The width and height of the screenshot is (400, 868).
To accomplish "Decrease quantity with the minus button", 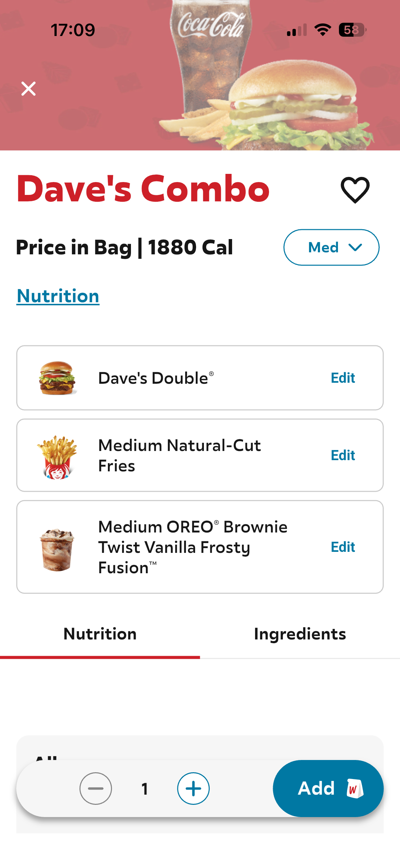I will coord(96,788).
